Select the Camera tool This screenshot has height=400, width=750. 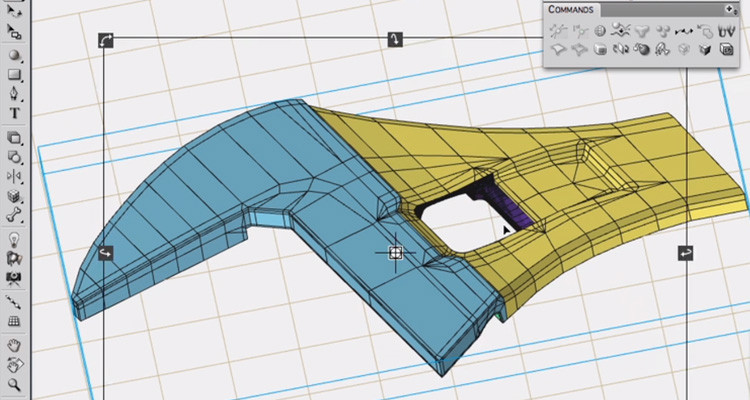tap(14, 278)
